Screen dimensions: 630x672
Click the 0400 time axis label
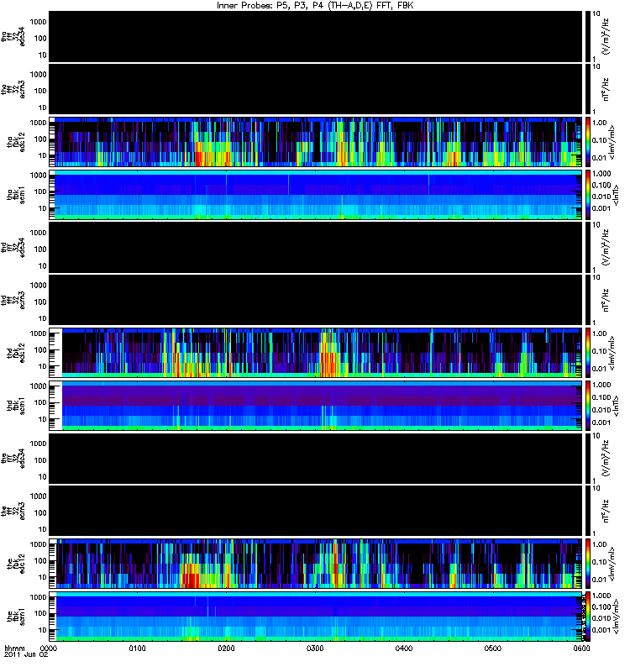404,648
